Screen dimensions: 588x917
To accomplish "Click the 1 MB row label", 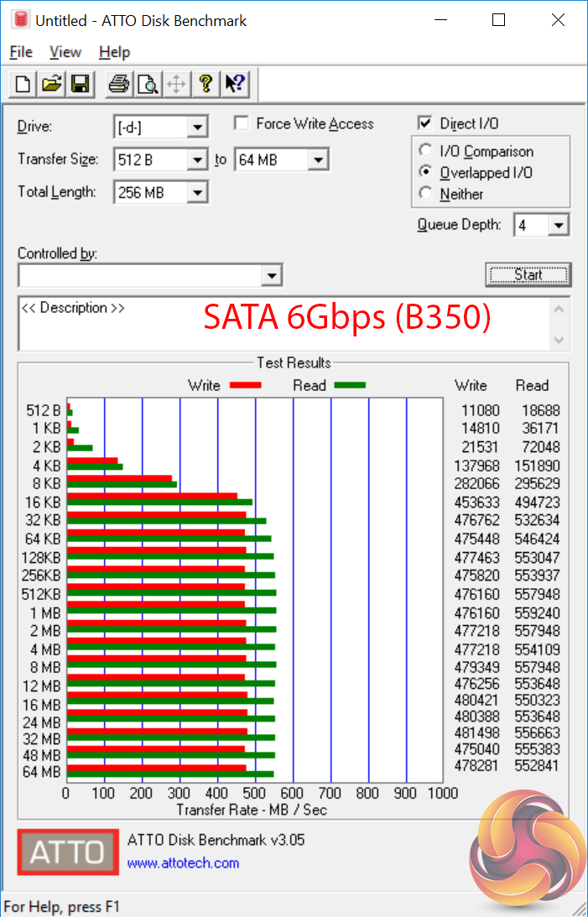I will click(45, 613).
